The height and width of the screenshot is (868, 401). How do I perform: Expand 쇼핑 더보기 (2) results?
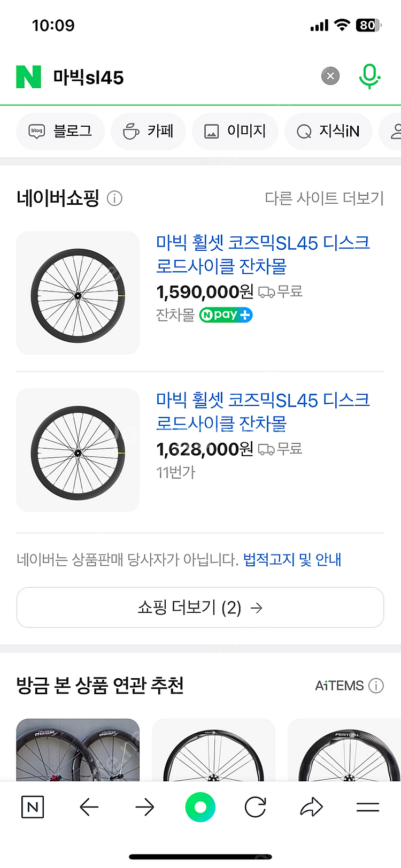pyautogui.click(x=200, y=608)
